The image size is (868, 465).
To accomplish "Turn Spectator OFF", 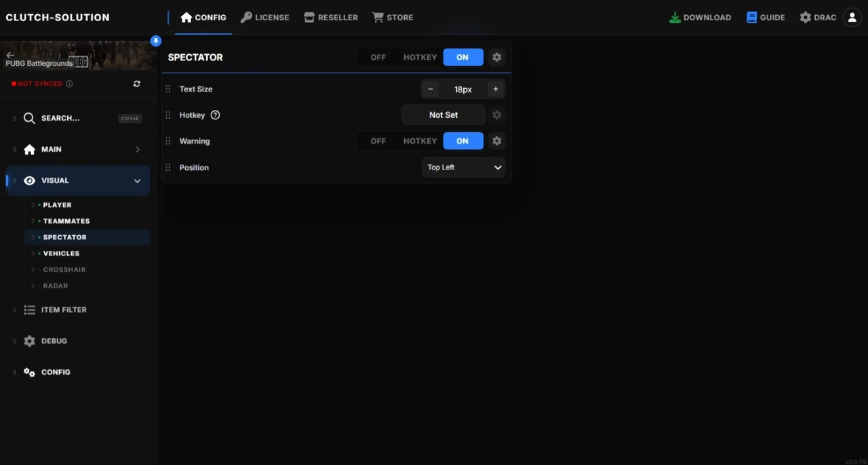I will point(378,58).
